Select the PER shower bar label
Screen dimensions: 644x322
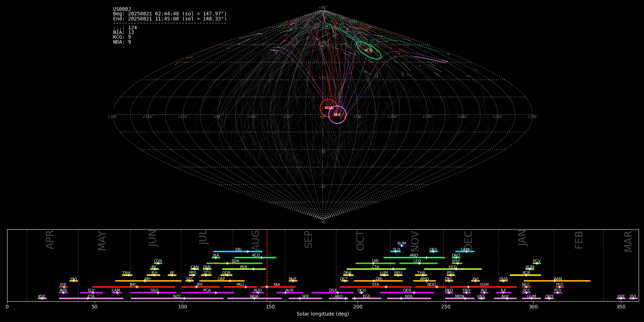click(x=244, y=267)
